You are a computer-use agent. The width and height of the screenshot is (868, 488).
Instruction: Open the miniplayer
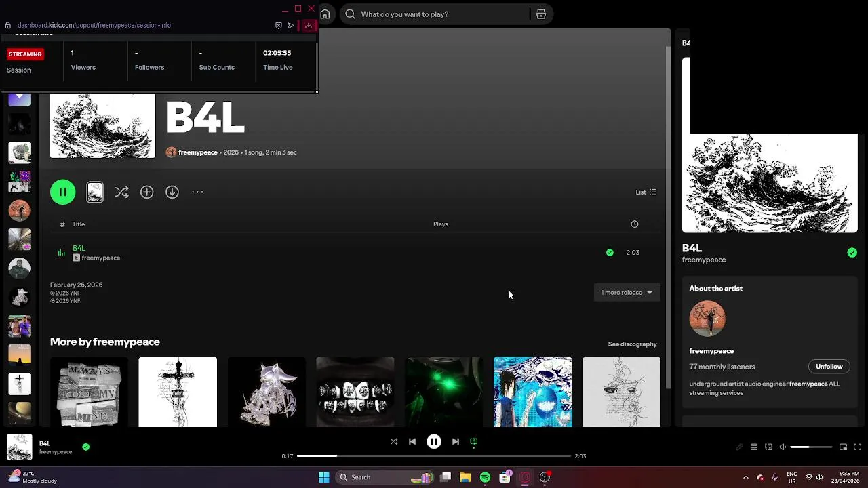[x=843, y=447]
